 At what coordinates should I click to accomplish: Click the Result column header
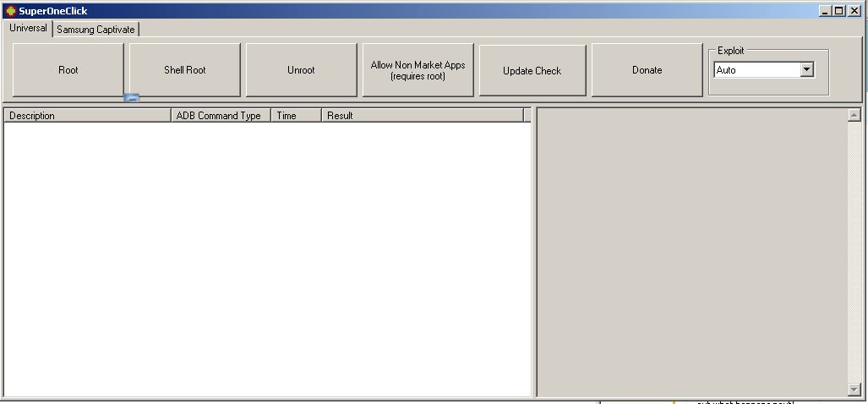point(423,115)
